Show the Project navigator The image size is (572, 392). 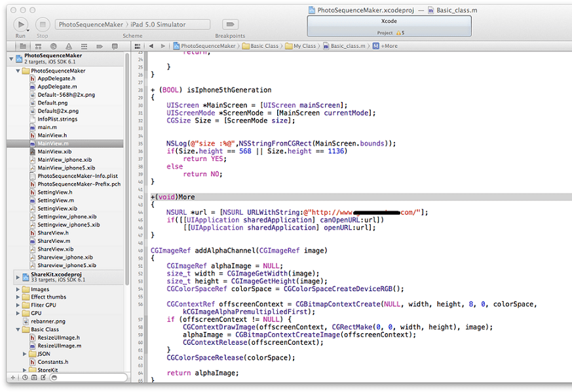point(23,46)
